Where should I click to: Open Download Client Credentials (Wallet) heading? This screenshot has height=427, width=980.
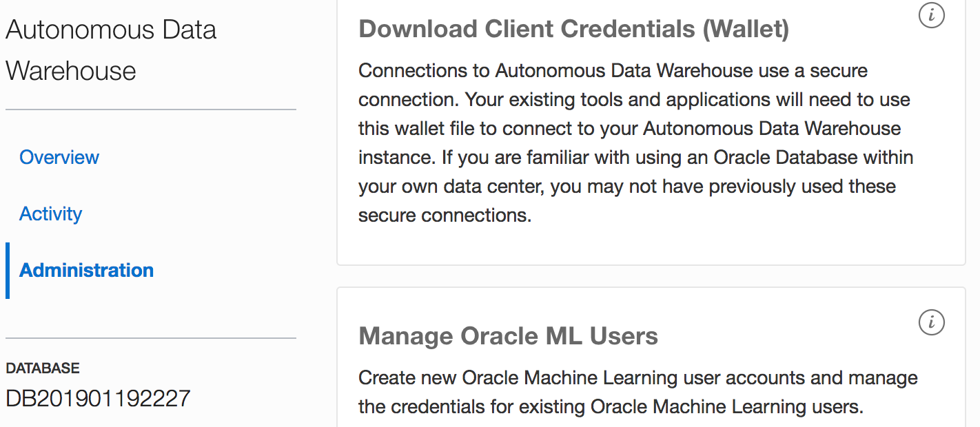tap(573, 29)
